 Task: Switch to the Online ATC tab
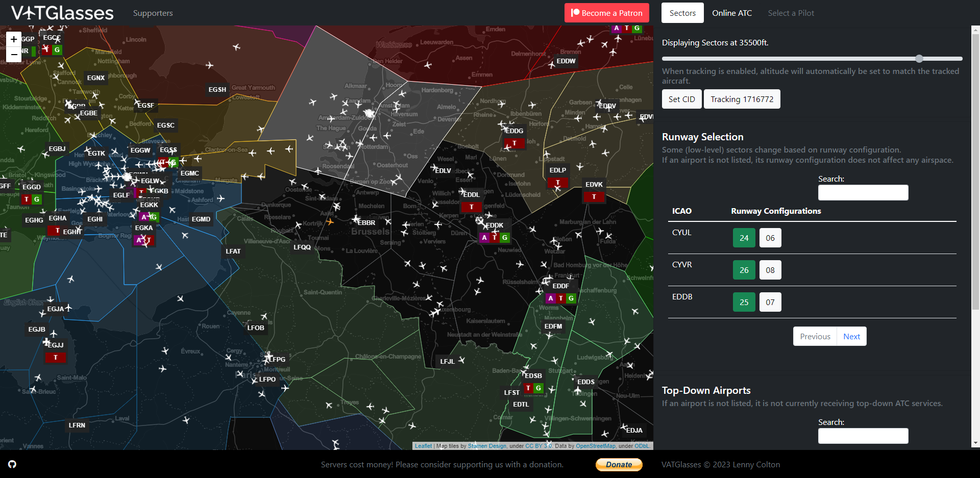tap(731, 13)
